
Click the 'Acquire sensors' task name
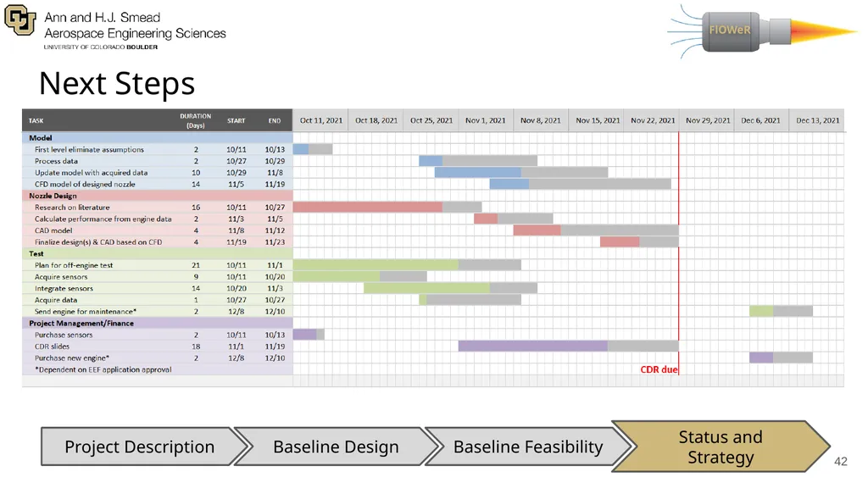pos(61,277)
